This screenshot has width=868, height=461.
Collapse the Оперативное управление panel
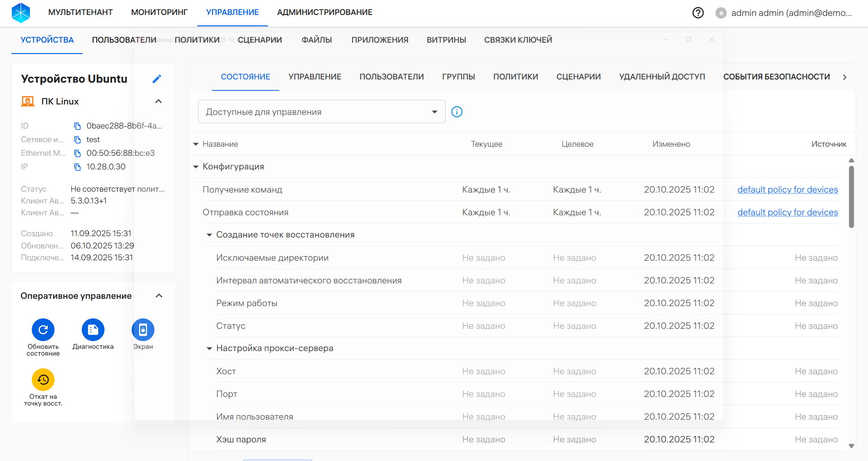tap(159, 296)
